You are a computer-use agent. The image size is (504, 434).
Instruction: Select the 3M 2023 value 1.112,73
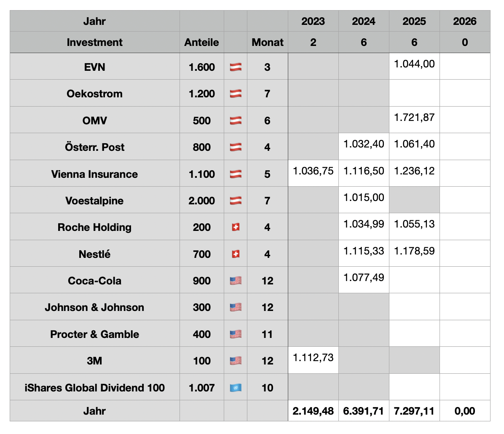click(x=313, y=358)
